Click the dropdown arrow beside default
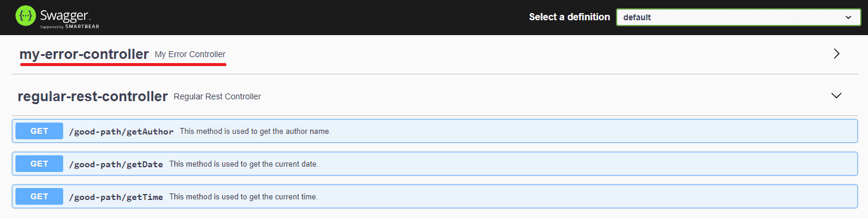The image size is (868, 219). [x=849, y=17]
